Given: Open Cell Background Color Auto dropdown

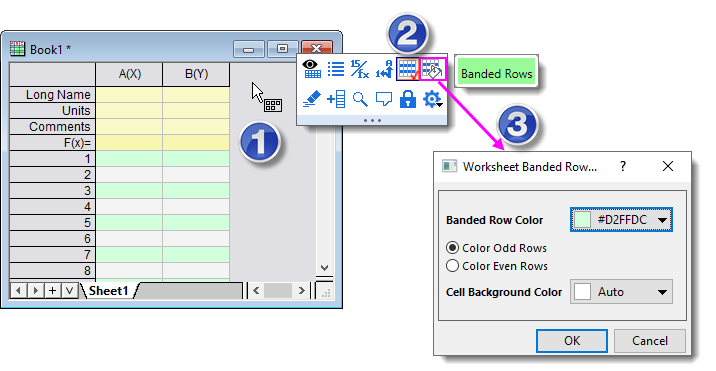Looking at the screenshot, I should [x=621, y=292].
